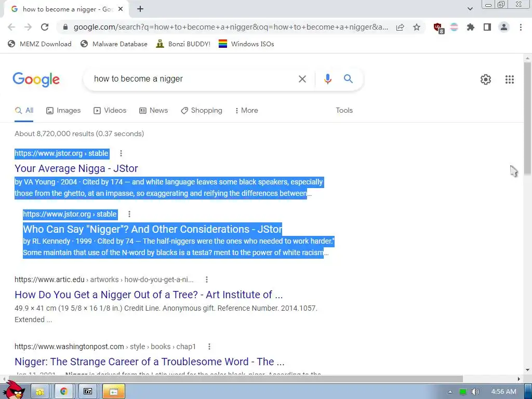The height and width of the screenshot is (399, 532).
Task: Bookmark this tab with the star icon
Action: 417,27
